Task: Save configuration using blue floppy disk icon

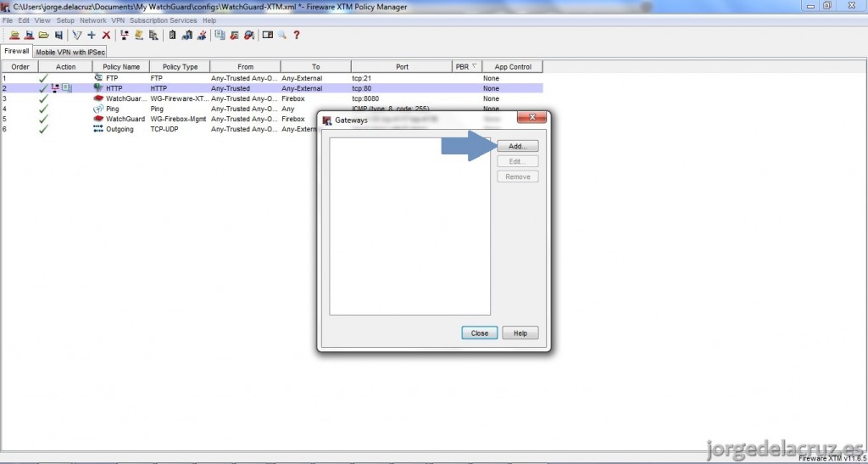Action: point(58,35)
